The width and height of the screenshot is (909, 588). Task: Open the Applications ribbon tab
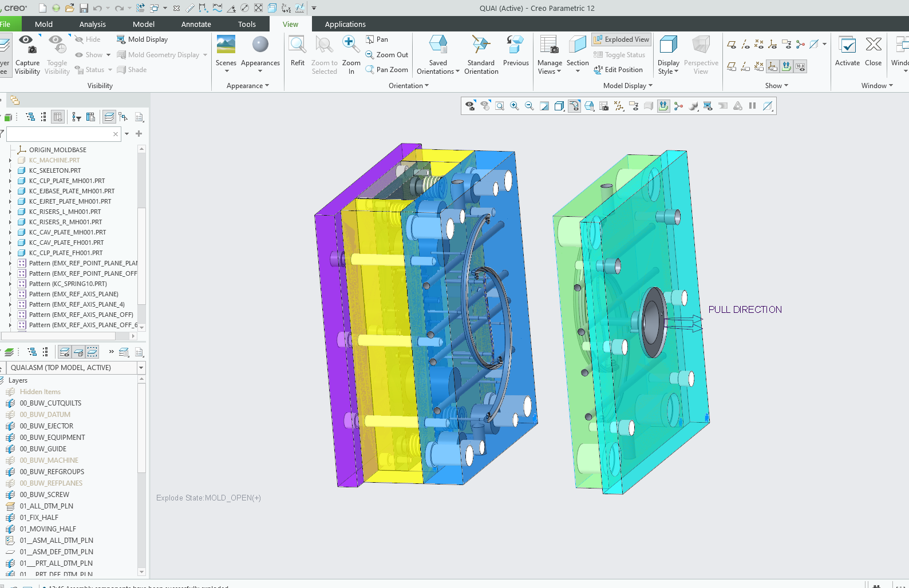345,24
